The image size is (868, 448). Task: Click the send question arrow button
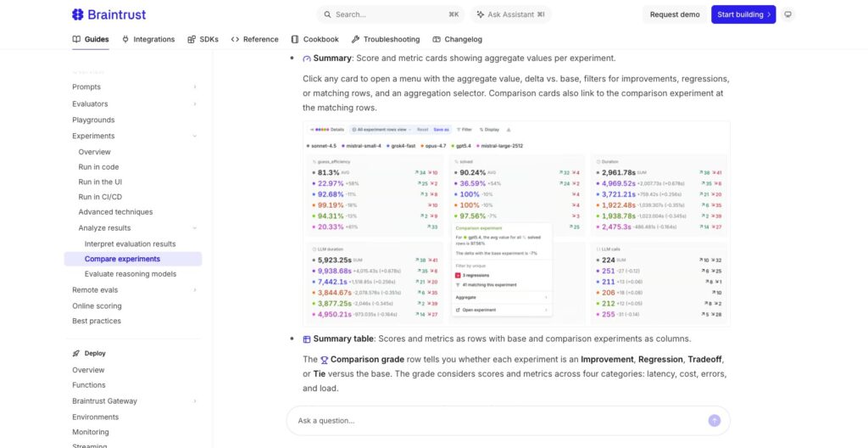pos(714,421)
